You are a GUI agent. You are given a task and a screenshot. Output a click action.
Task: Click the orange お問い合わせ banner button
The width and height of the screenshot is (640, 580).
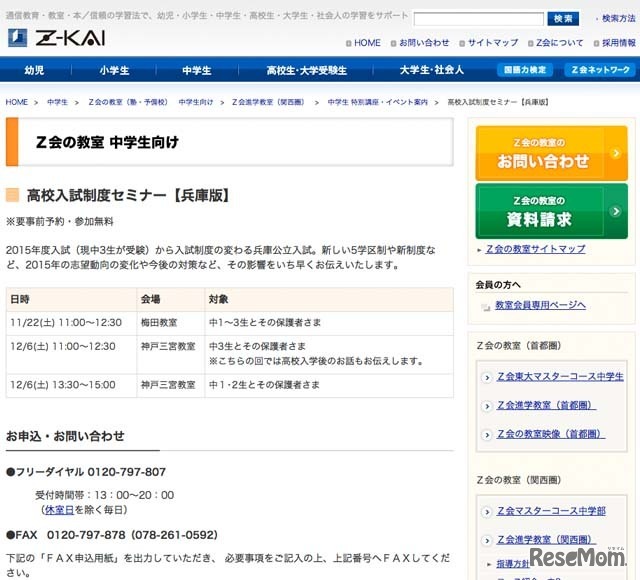[x=551, y=153]
